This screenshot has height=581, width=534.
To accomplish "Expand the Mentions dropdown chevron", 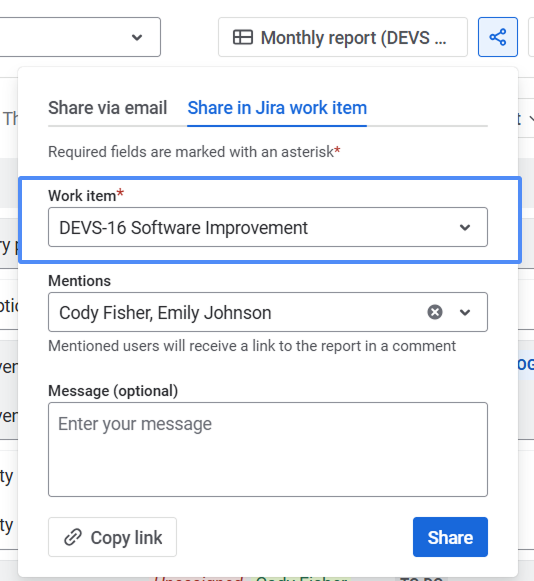I will pyautogui.click(x=465, y=312).
